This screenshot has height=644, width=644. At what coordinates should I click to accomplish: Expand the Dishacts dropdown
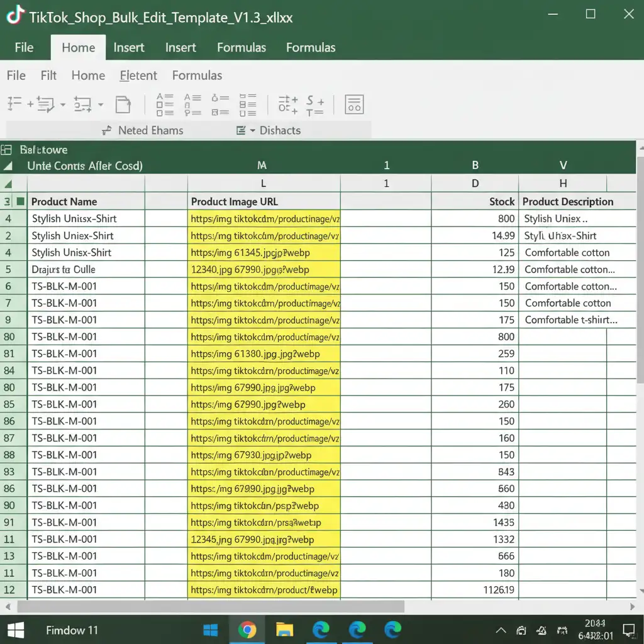[x=253, y=130]
